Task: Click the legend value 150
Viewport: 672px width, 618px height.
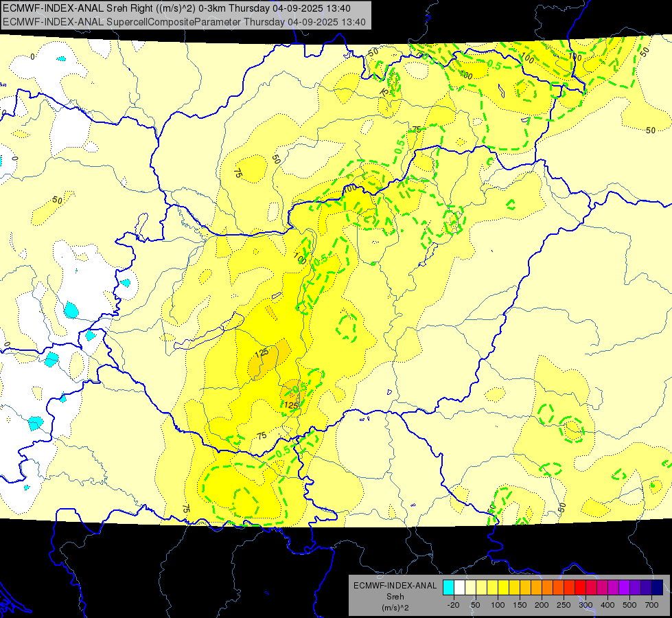Action: [520, 605]
